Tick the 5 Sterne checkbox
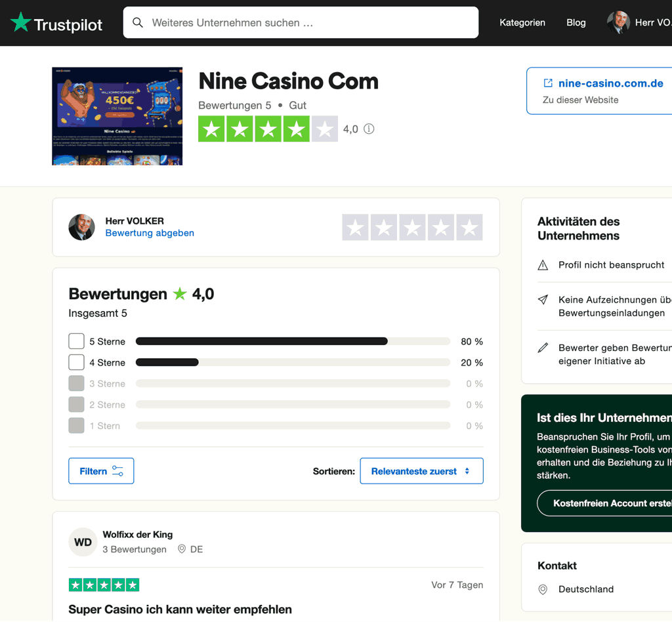The image size is (672, 622). pyautogui.click(x=76, y=341)
